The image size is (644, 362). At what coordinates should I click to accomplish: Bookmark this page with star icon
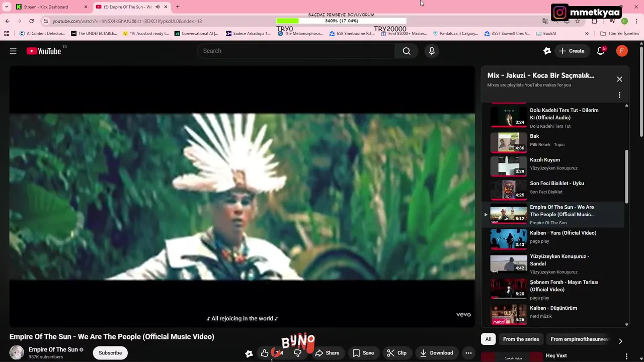coord(578,21)
